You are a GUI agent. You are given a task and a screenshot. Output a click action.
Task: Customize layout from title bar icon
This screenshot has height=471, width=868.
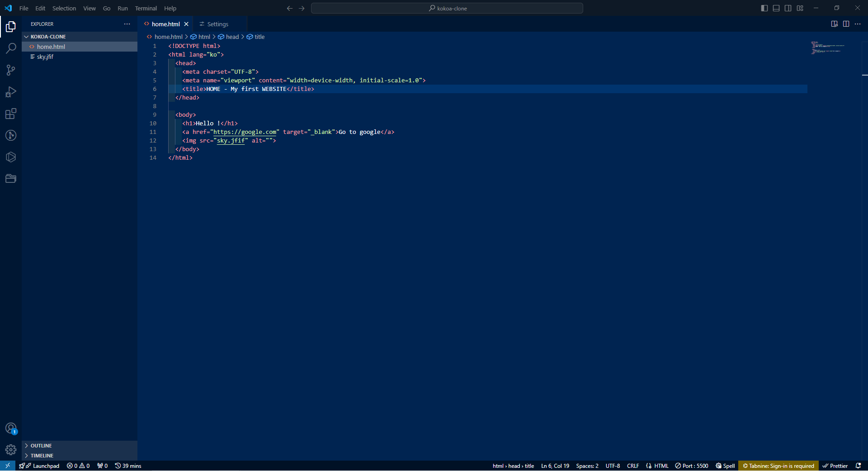point(800,8)
